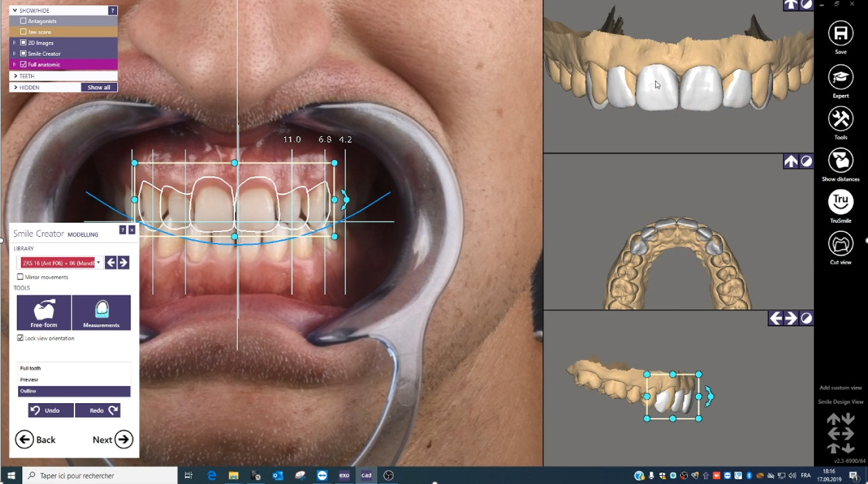The image size is (868, 484).
Task: Click the Show distances icon
Action: pos(840,161)
